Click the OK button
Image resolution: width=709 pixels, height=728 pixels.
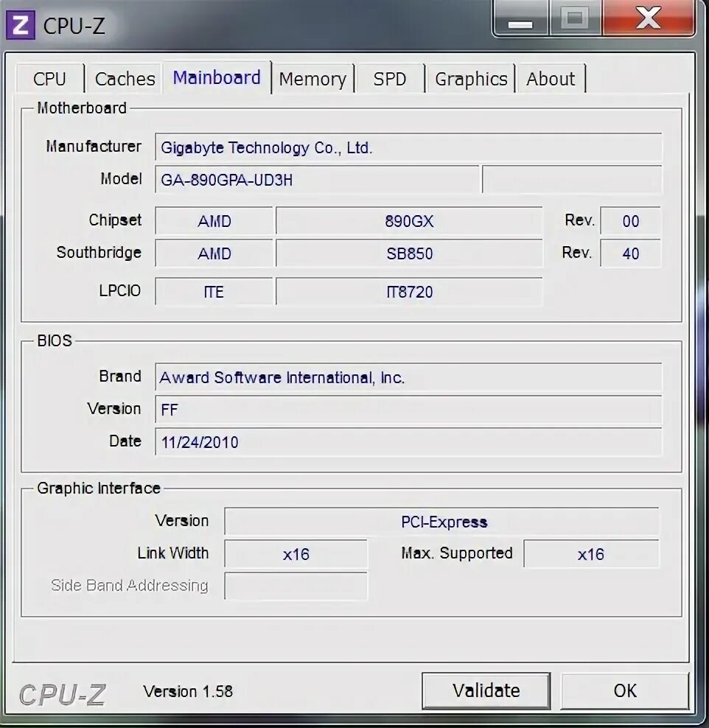pyautogui.click(x=624, y=690)
